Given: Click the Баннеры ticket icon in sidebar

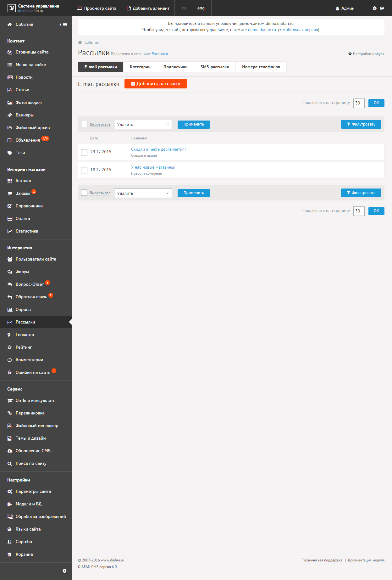Looking at the screenshot, I should 10,115.
